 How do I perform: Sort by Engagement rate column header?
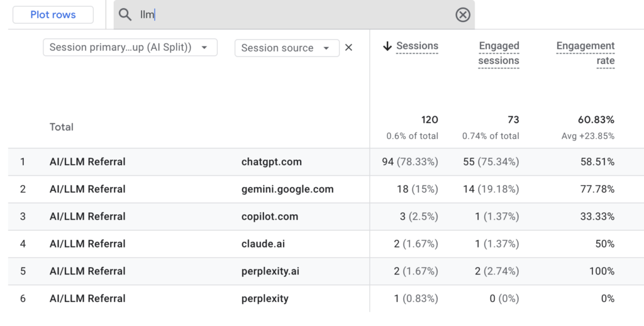pos(586,53)
